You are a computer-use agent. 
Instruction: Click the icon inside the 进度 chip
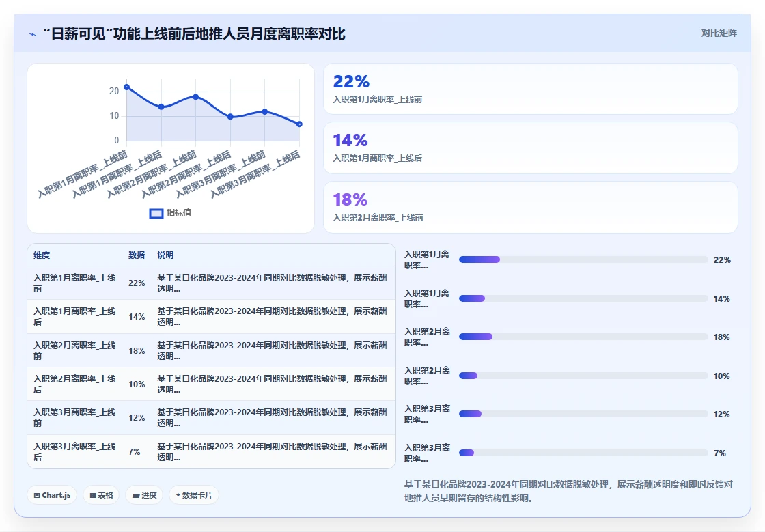point(136,495)
